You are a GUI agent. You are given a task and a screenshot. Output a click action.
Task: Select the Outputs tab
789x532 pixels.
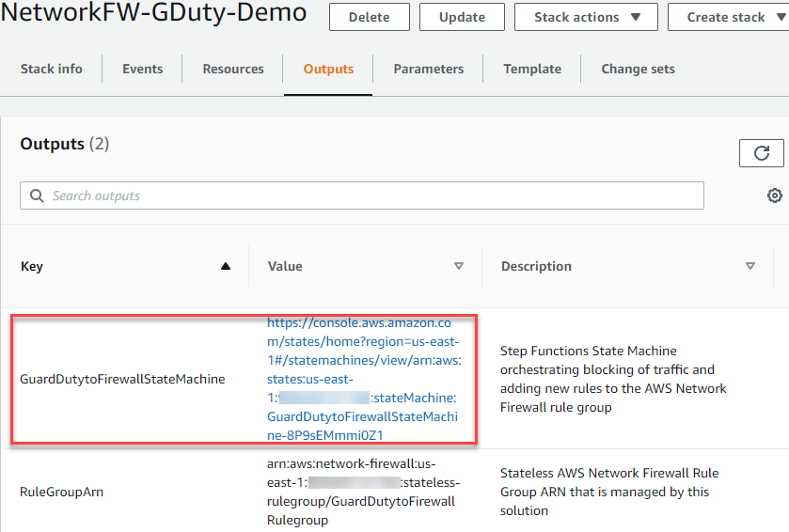[328, 69]
